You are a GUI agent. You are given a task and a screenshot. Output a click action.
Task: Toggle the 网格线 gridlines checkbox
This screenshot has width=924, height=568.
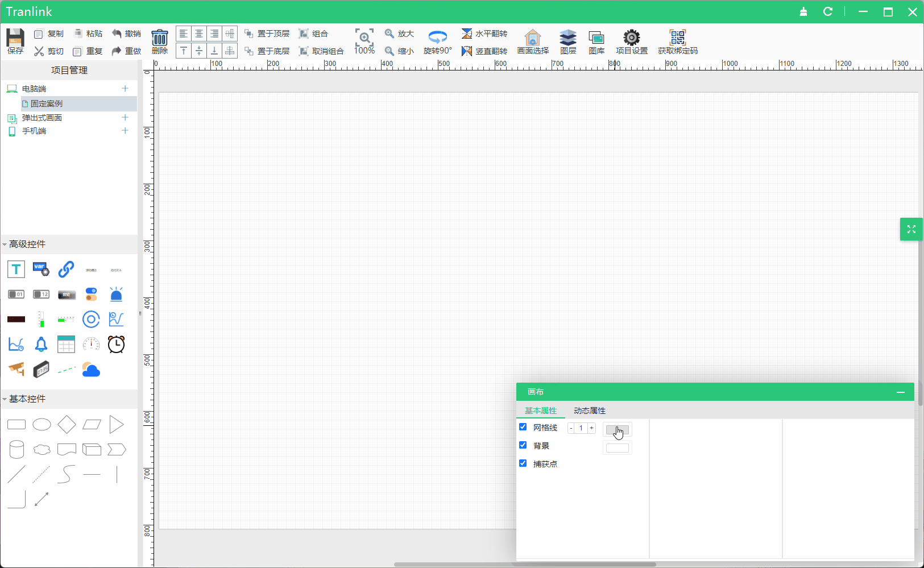[x=523, y=427]
